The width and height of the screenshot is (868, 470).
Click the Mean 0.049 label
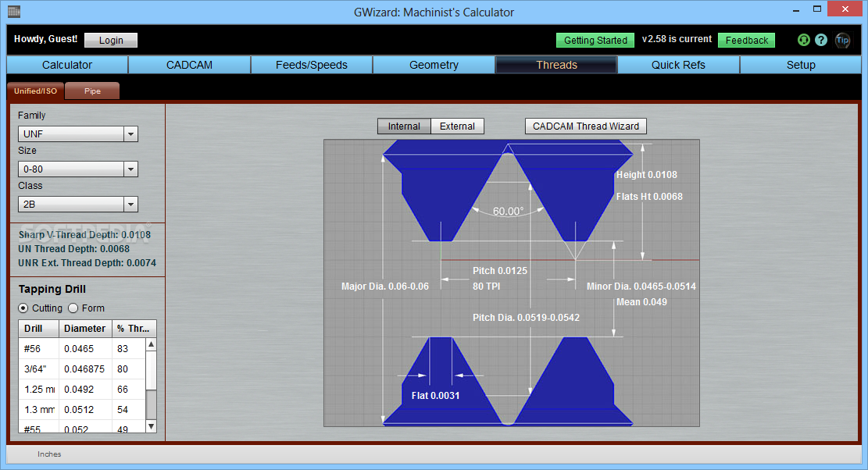tap(641, 302)
